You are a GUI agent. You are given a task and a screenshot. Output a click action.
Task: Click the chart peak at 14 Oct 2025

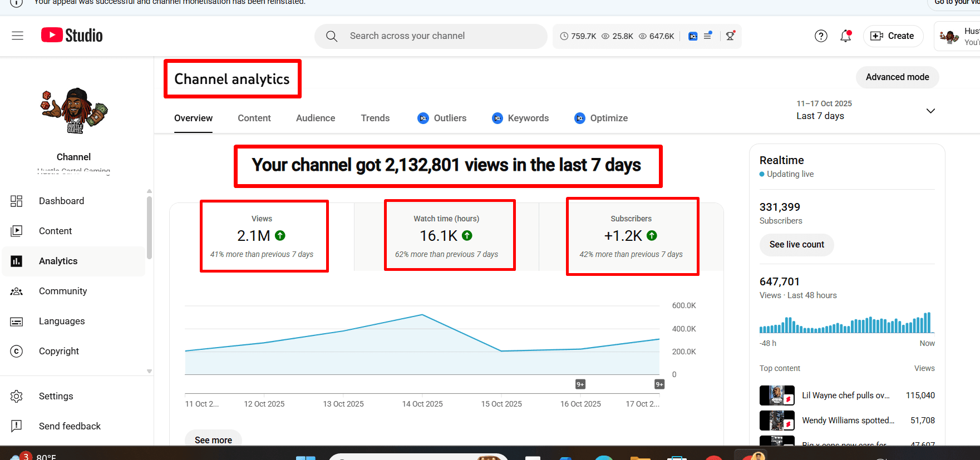pyautogui.click(x=422, y=315)
